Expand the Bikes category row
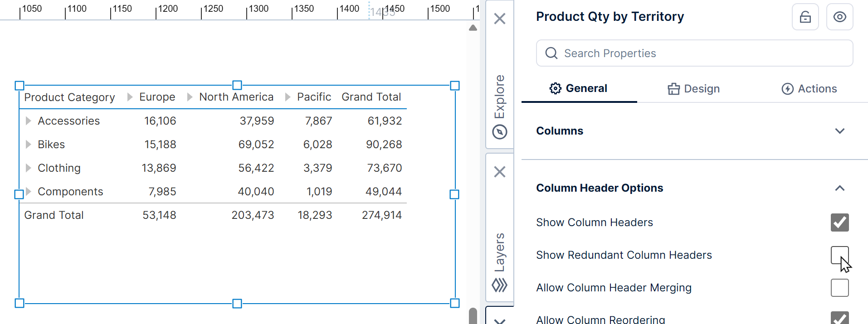 coord(29,145)
